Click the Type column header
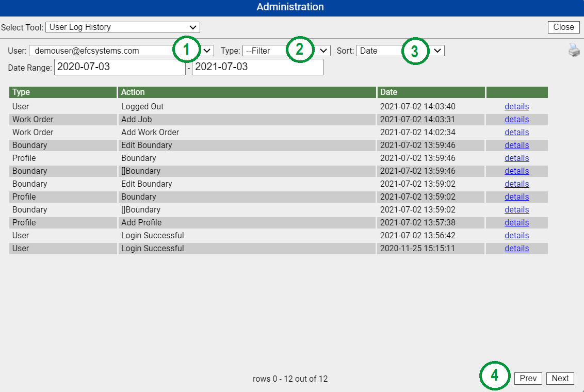 pos(63,92)
